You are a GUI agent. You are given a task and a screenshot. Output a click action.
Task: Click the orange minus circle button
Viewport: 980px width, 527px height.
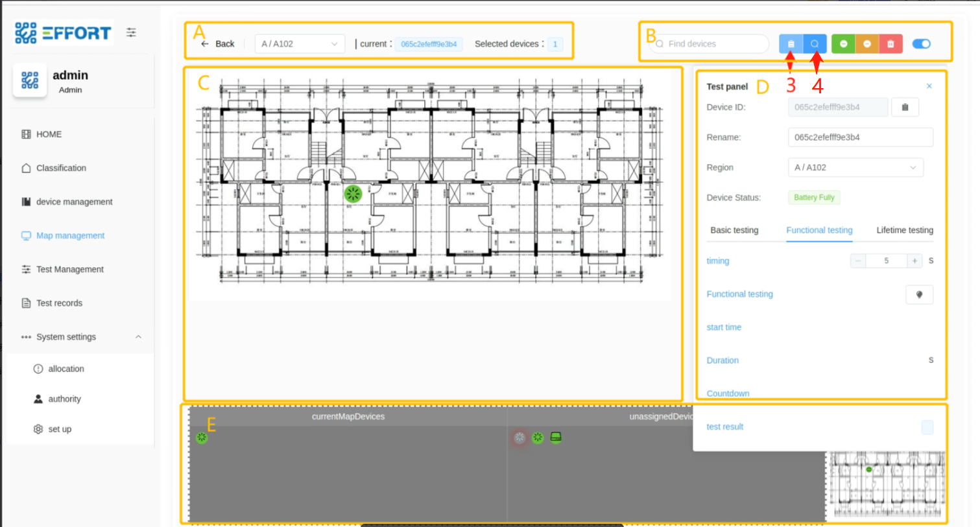coord(867,44)
